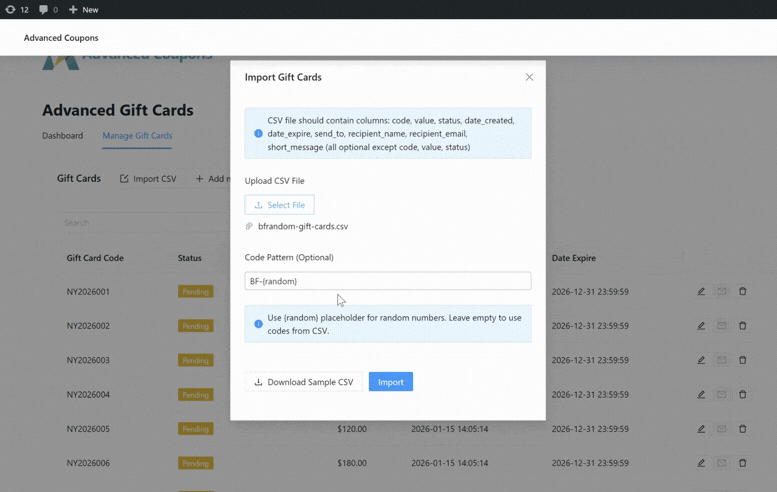
Task: Click the Import CSV toolbar button
Action: (x=148, y=179)
